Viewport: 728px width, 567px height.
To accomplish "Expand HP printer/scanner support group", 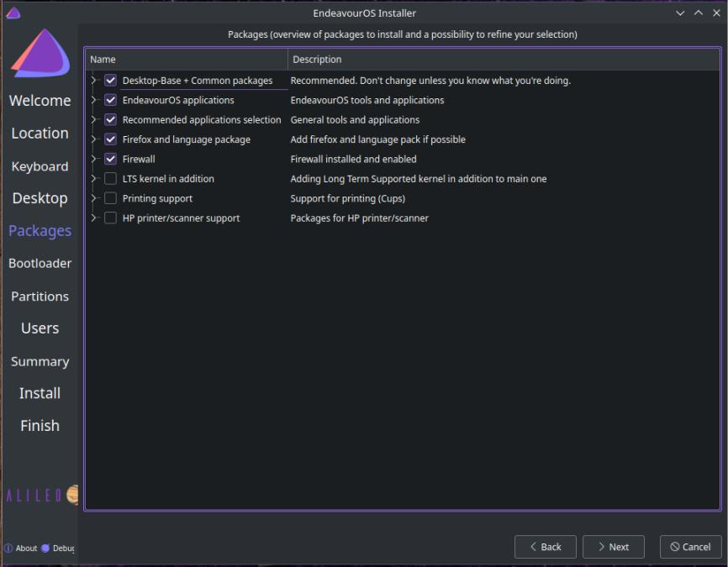I will tap(93, 218).
